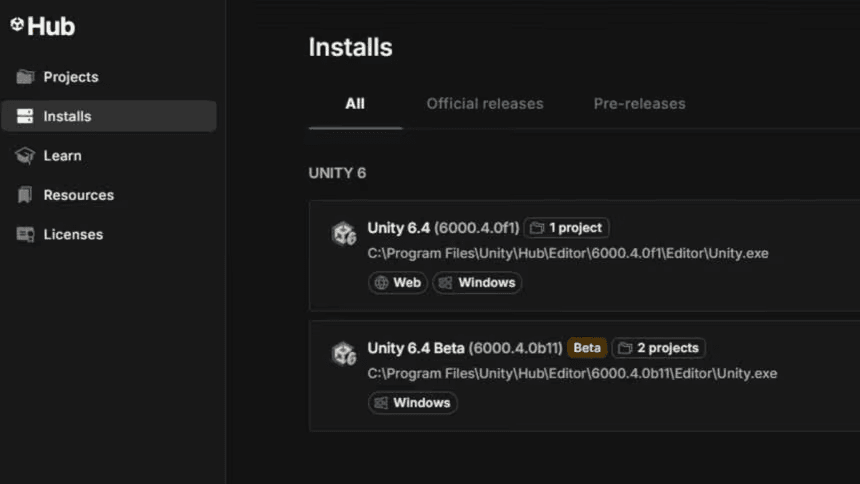The height and width of the screenshot is (484, 860).
Task: Open the Licenses page
Action: (x=109, y=234)
